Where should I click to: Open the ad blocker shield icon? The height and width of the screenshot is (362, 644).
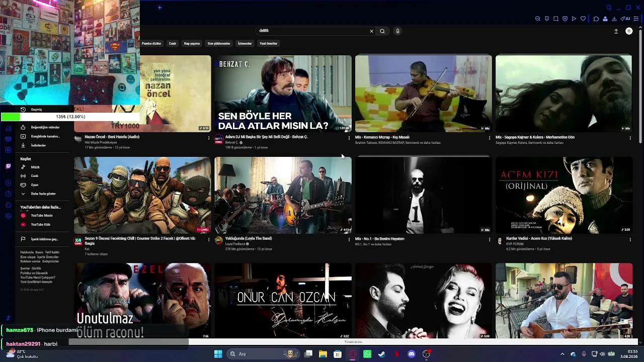click(565, 19)
